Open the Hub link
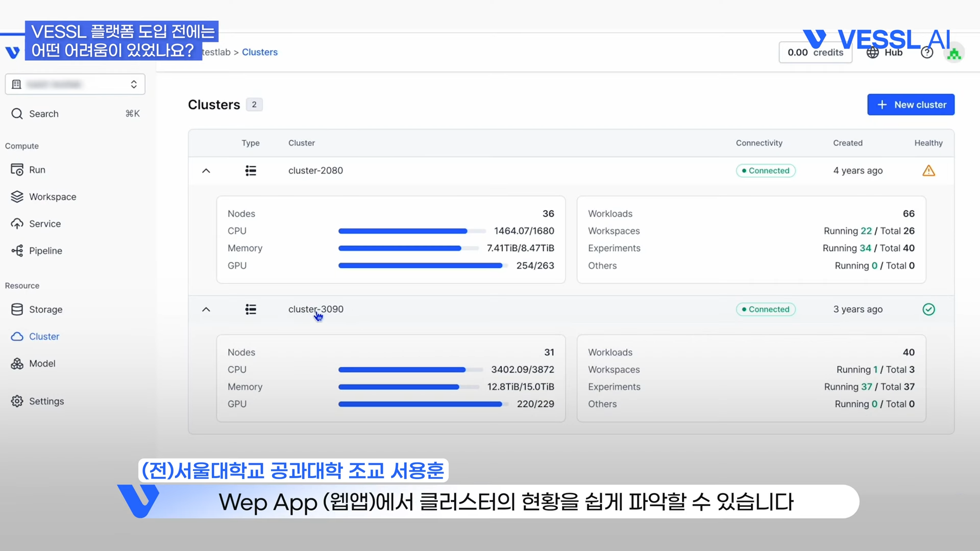 click(x=885, y=52)
